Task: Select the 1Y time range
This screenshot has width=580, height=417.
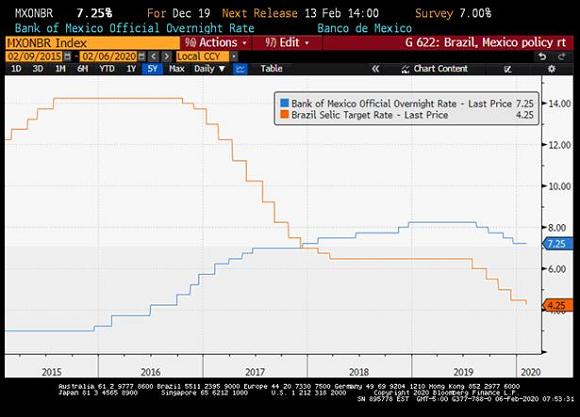Action: pos(131,69)
